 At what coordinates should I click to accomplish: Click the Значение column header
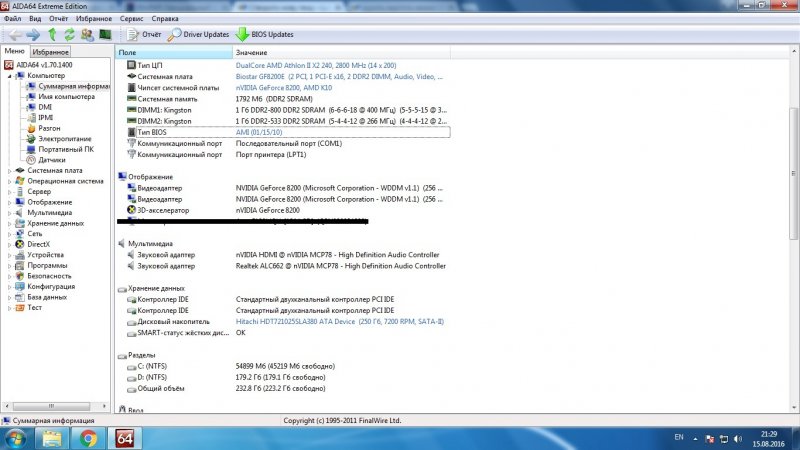pos(252,52)
